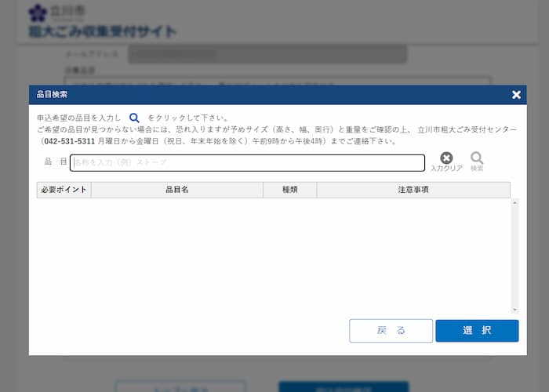Click the results list vertical scrollbar track

click(514, 256)
